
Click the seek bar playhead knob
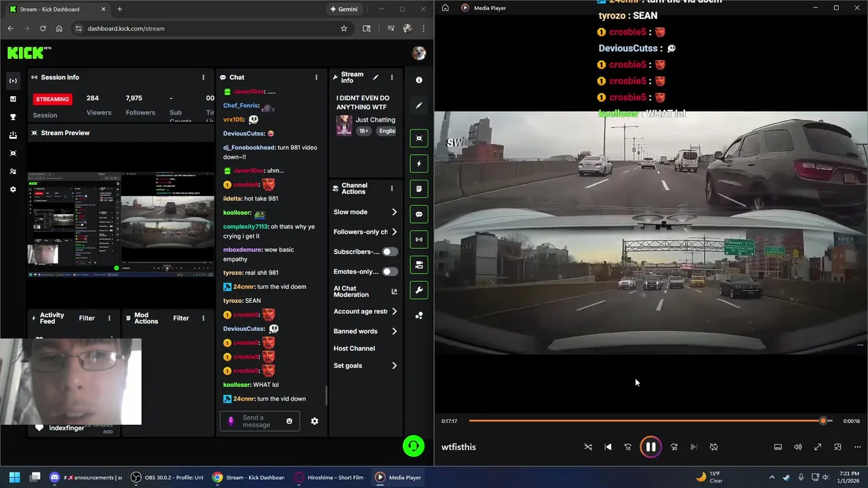823,421
